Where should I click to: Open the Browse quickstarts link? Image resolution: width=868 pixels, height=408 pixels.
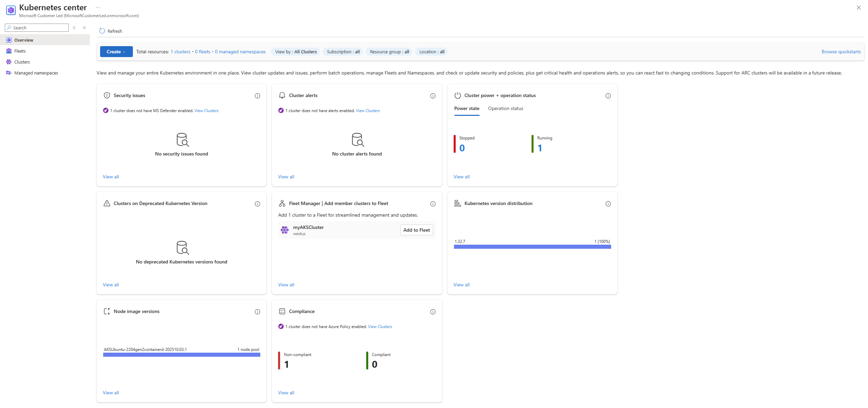pyautogui.click(x=841, y=52)
